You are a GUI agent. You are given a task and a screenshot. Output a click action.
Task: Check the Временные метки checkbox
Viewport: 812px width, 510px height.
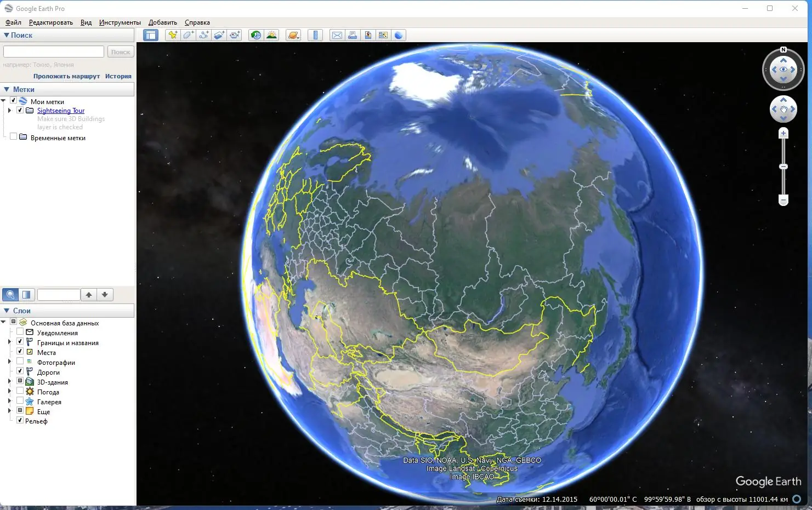[x=13, y=135]
